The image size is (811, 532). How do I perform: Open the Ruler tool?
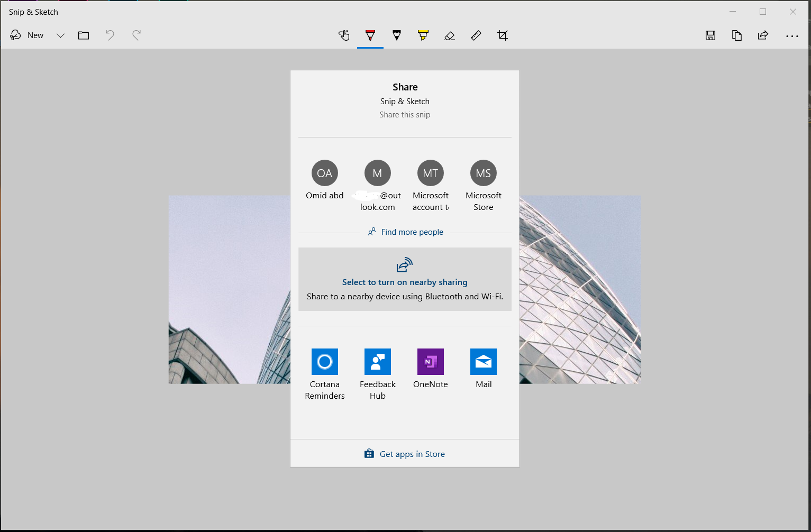pyautogui.click(x=476, y=35)
